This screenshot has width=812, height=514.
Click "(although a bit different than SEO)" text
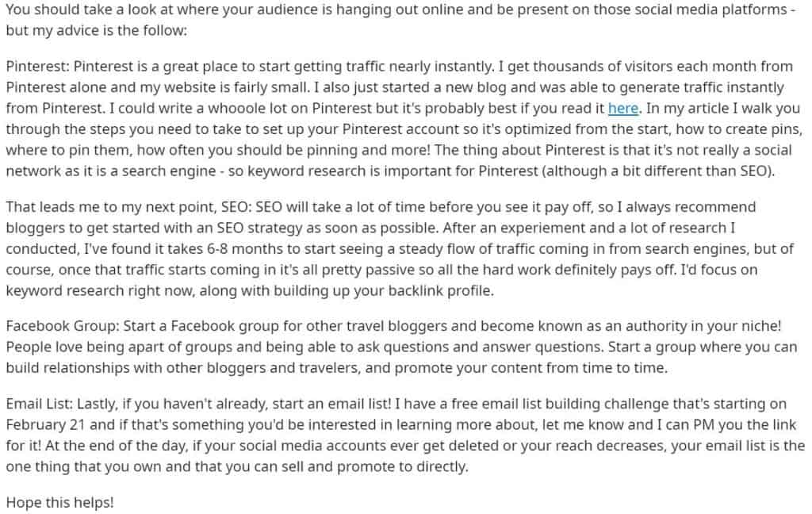(x=657, y=171)
